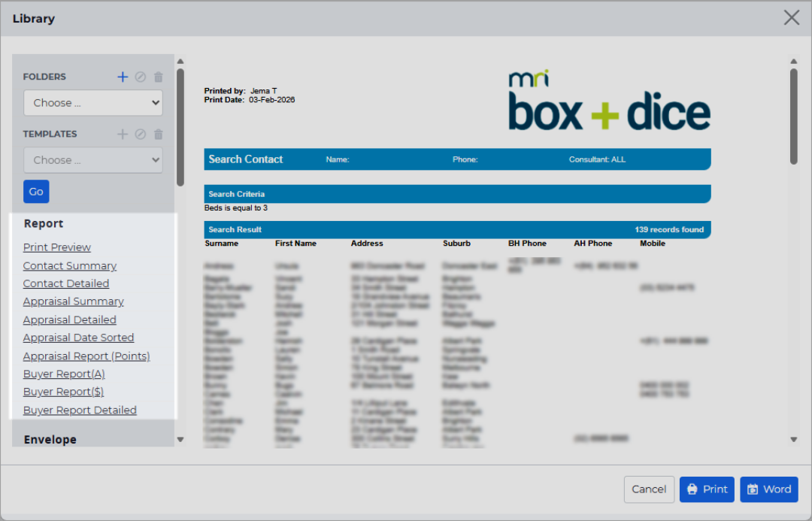Click the Mobile column header
The height and width of the screenshot is (521, 812).
click(x=653, y=244)
